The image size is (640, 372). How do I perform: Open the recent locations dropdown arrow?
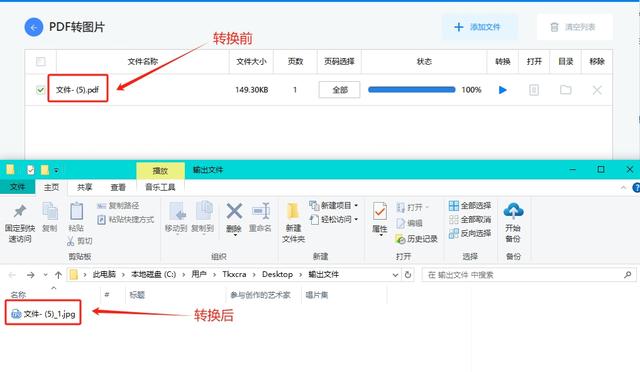[45, 275]
